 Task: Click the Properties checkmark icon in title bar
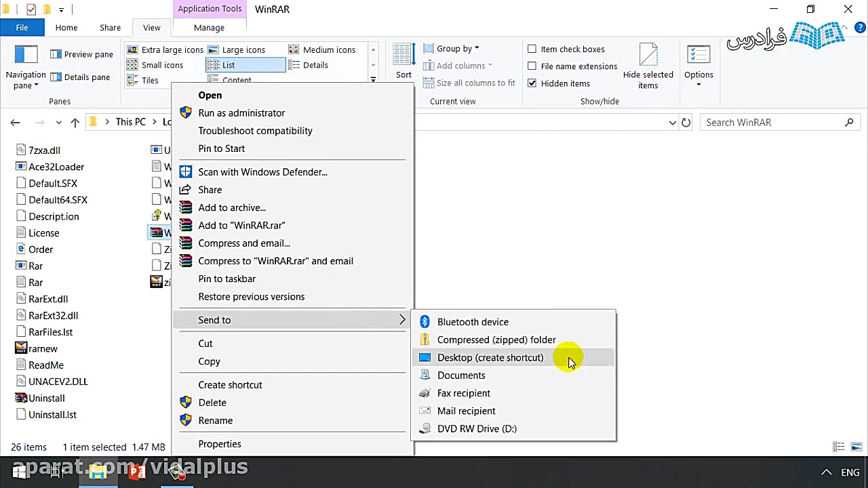coord(31,9)
